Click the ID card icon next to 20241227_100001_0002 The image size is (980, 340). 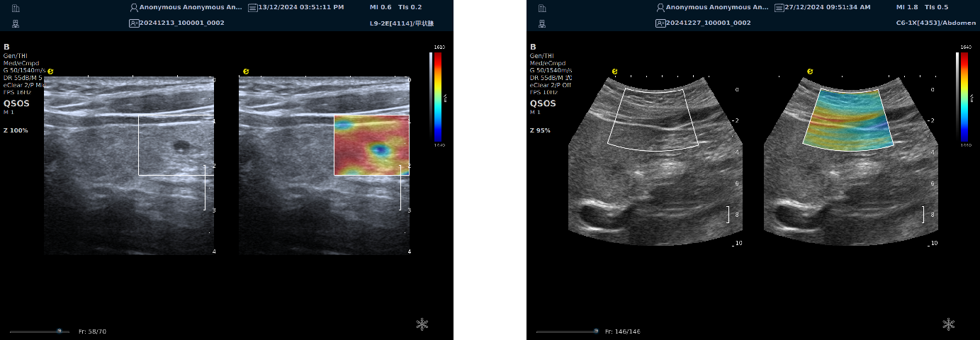(660, 23)
